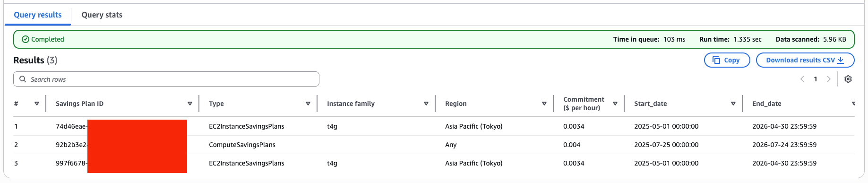Screen dimensions: 868x183
Task: Select page number 1
Action: click(816, 79)
